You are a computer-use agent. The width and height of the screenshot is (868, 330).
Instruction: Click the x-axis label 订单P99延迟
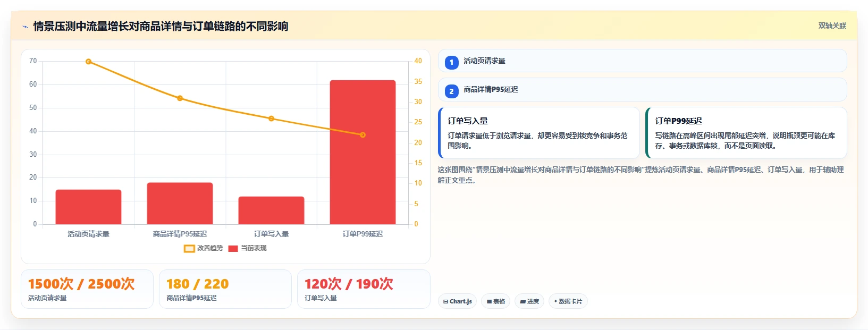(x=363, y=234)
